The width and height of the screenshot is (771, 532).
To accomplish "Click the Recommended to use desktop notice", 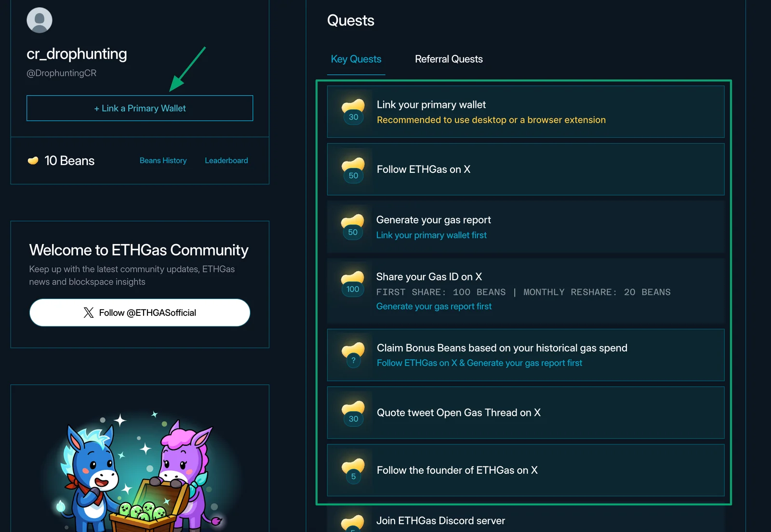I will coord(491,120).
